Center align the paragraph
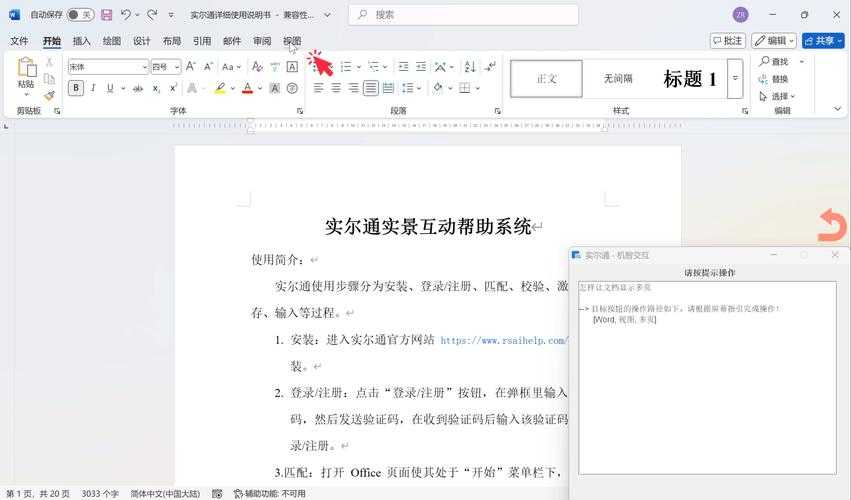851x500 pixels. pyautogui.click(x=336, y=88)
